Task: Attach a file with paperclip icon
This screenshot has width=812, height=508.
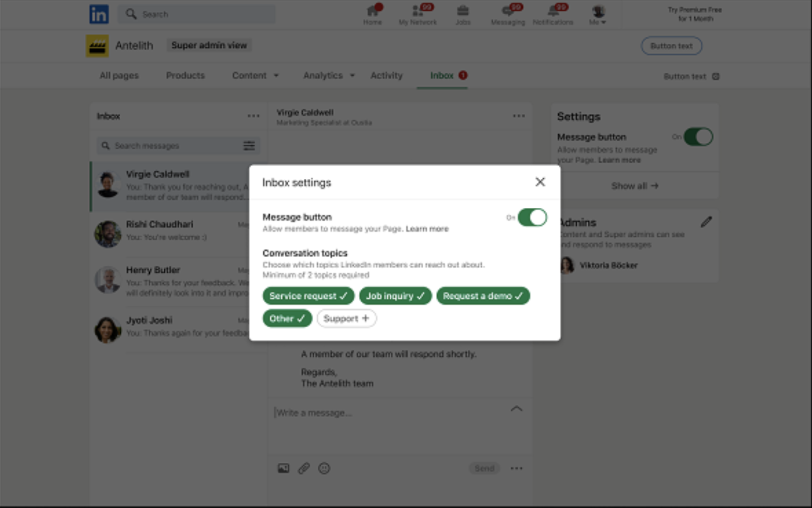Action: [303, 468]
